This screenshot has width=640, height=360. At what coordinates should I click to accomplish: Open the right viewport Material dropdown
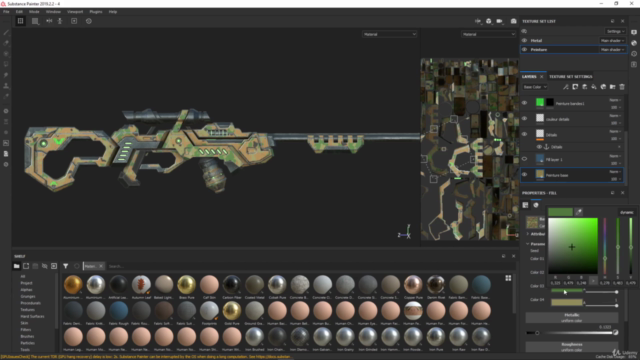click(489, 34)
